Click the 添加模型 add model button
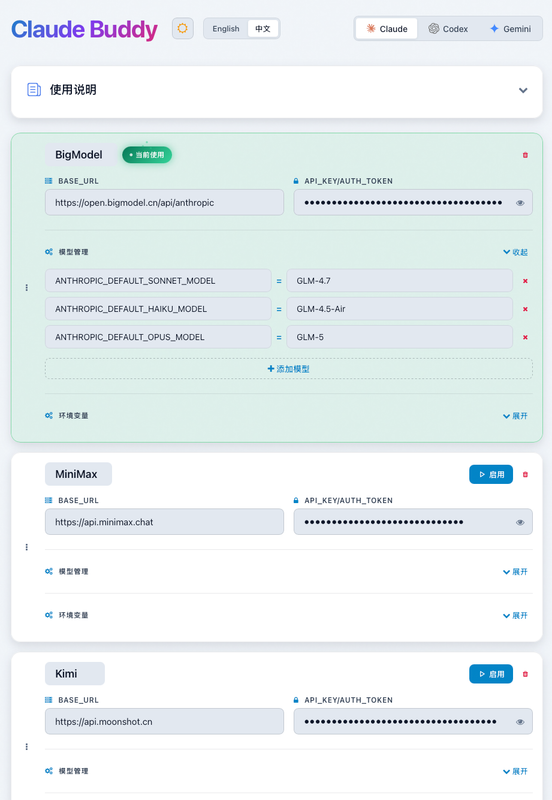552x800 pixels. 289,368
